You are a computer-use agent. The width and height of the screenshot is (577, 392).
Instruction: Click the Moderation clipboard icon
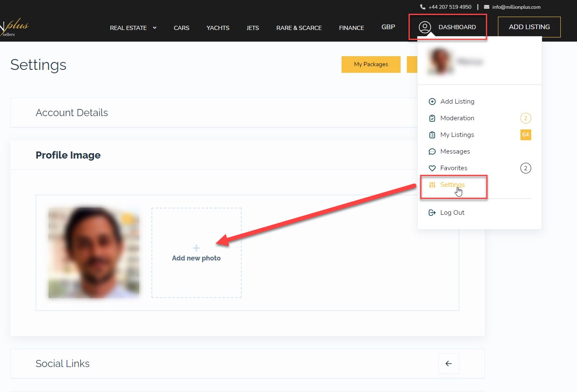coord(432,118)
